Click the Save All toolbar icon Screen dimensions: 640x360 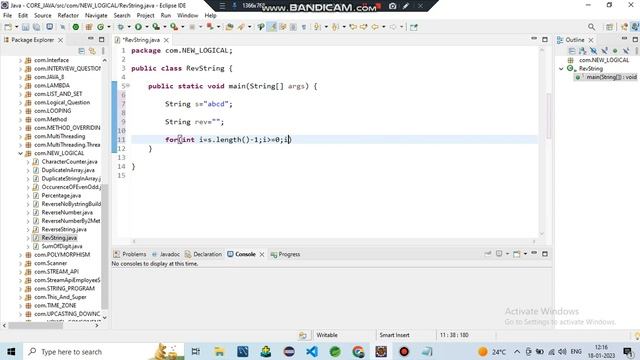pos(36,27)
